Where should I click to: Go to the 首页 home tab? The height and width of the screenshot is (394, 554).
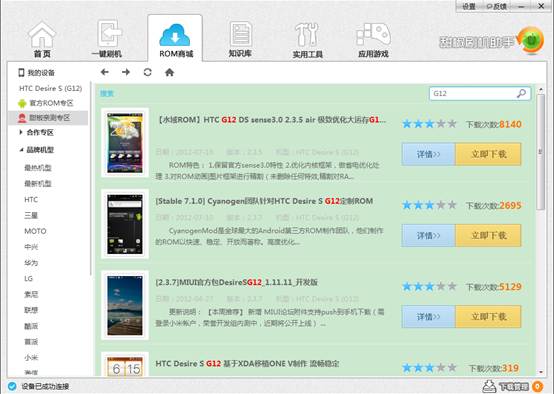(x=42, y=40)
